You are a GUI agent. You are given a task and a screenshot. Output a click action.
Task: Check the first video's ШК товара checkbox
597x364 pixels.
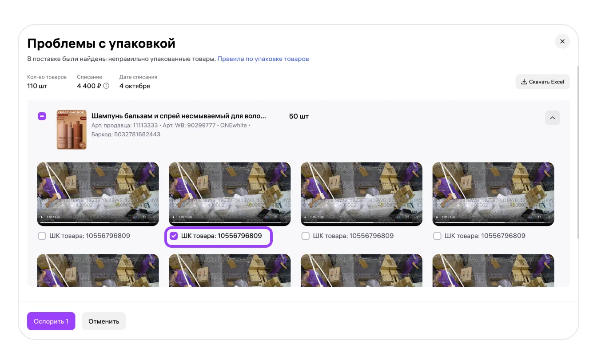coord(42,236)
